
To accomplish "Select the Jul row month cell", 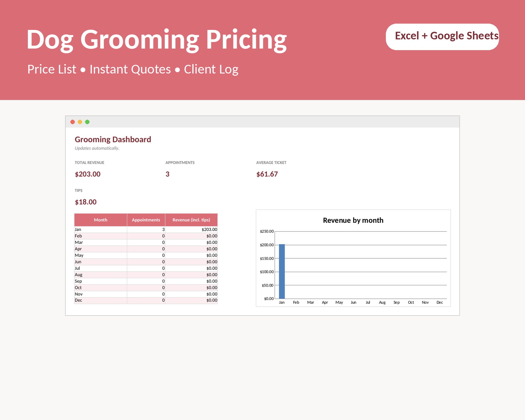I will 101,268.
